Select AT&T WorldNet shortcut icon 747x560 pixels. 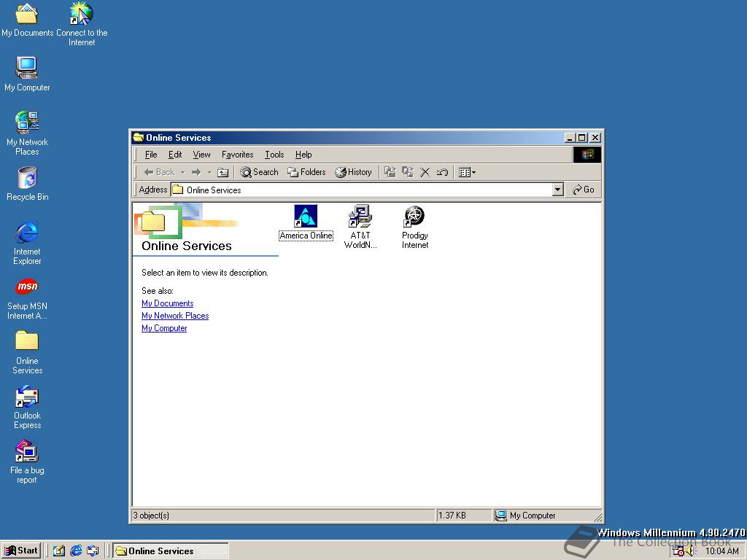coord(360,227)
